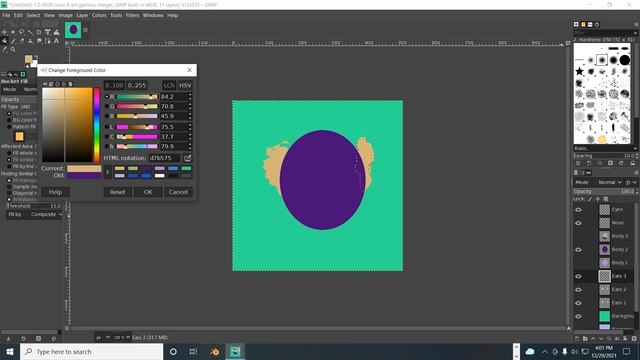Click the lock alpha channel icon
Screen dimensions: 640x360
[x=606, y=199]
